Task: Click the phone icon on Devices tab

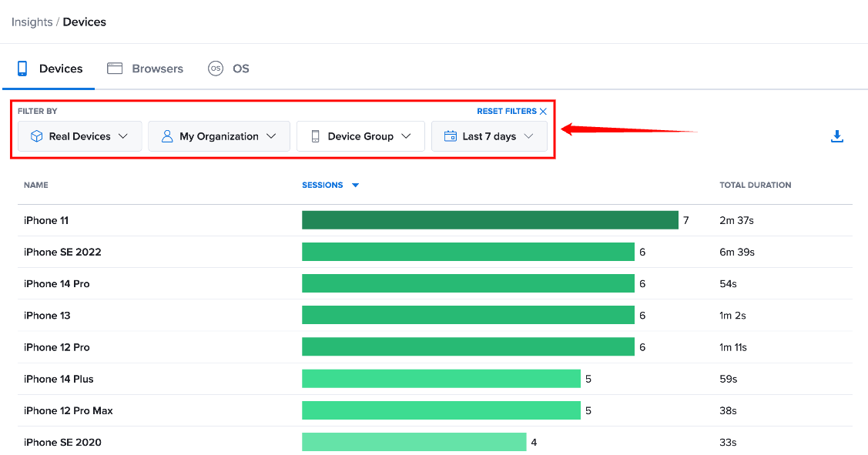Action: click(x=22, y=69)
